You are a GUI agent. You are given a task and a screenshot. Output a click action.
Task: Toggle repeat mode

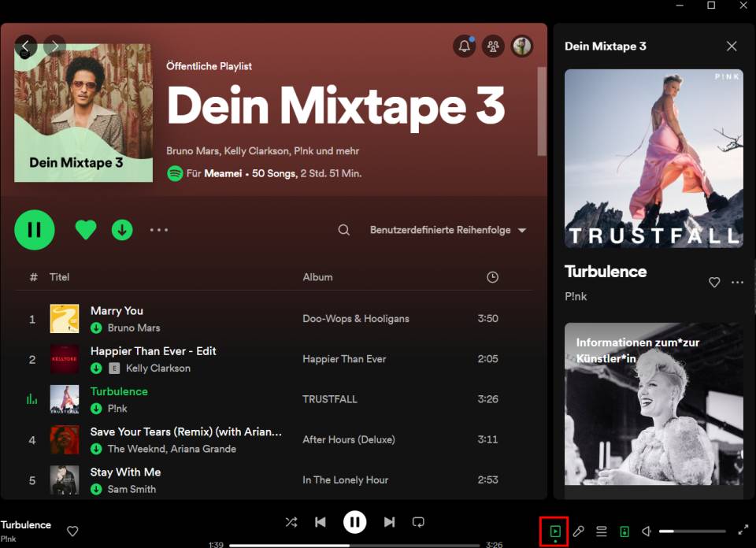click(x=418, y=522)
